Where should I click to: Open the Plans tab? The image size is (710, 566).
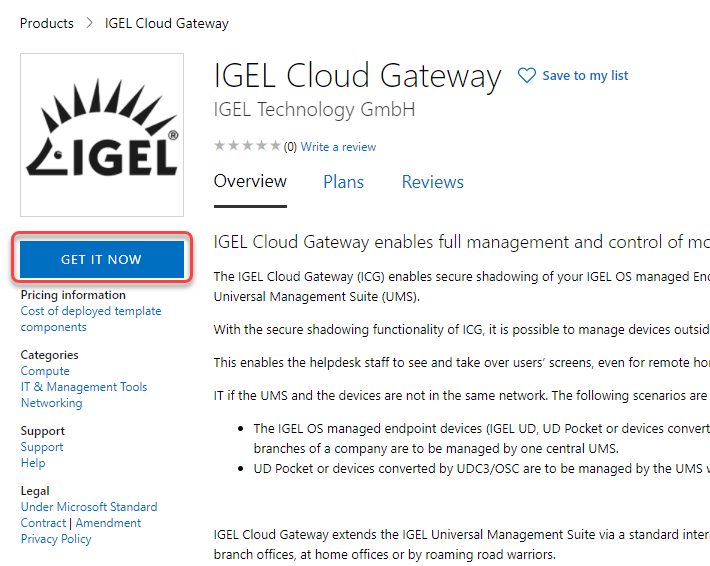click(343, 182)
